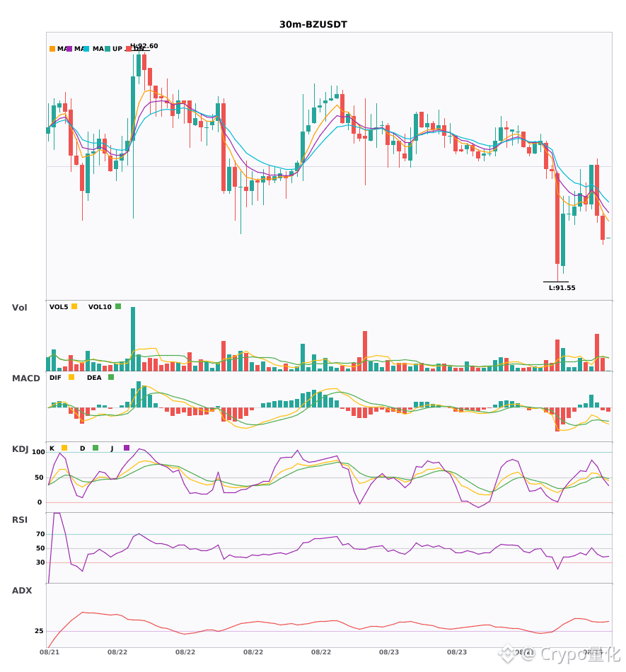Click the Vol panel label

click(19, 308)
